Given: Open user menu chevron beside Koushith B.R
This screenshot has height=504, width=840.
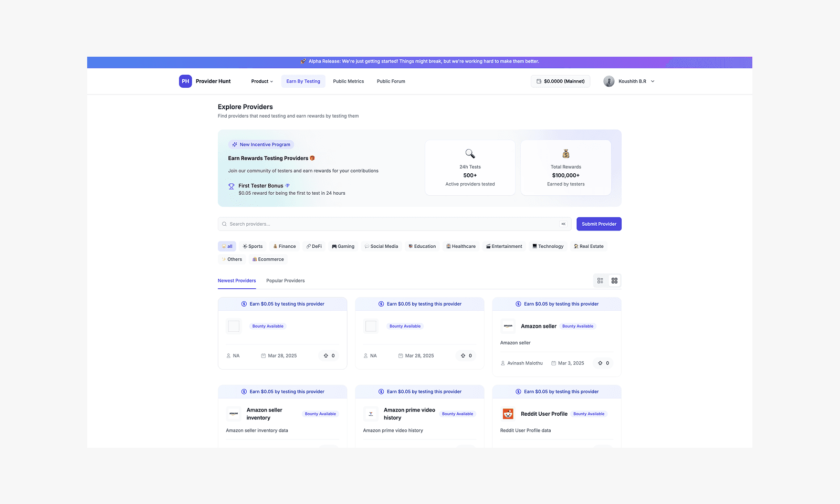Looking at the screenshot, I should (x=653, y=81).
